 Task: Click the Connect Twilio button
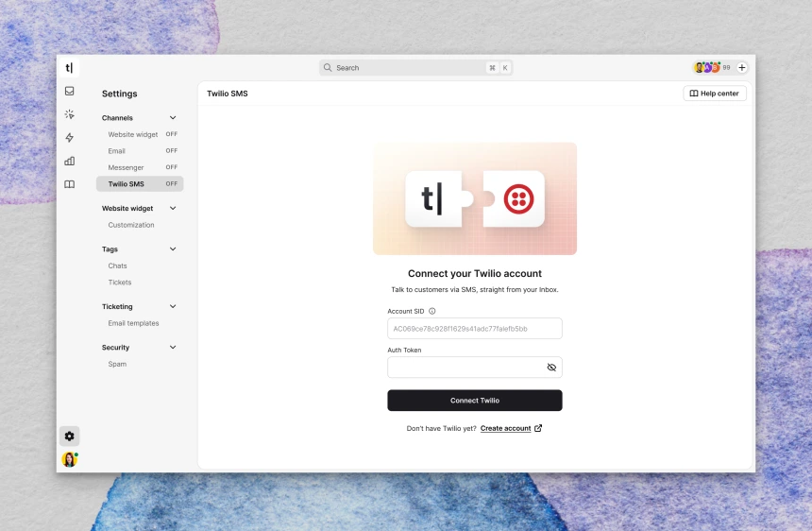pyautogui.click(x=475, y=401)
